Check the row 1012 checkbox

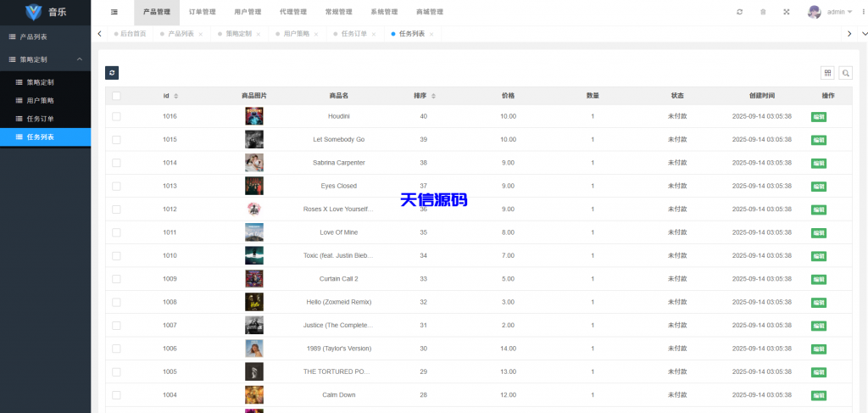click(116, 209)
